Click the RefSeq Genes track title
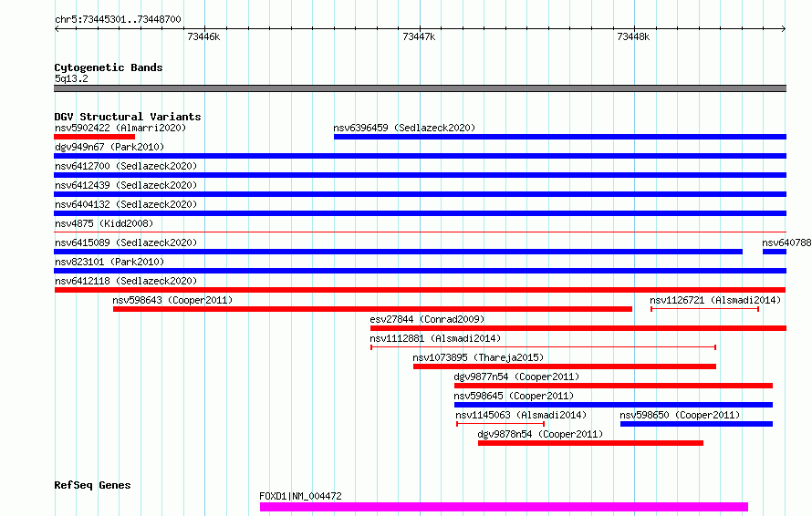 click(x=92, y=486)
